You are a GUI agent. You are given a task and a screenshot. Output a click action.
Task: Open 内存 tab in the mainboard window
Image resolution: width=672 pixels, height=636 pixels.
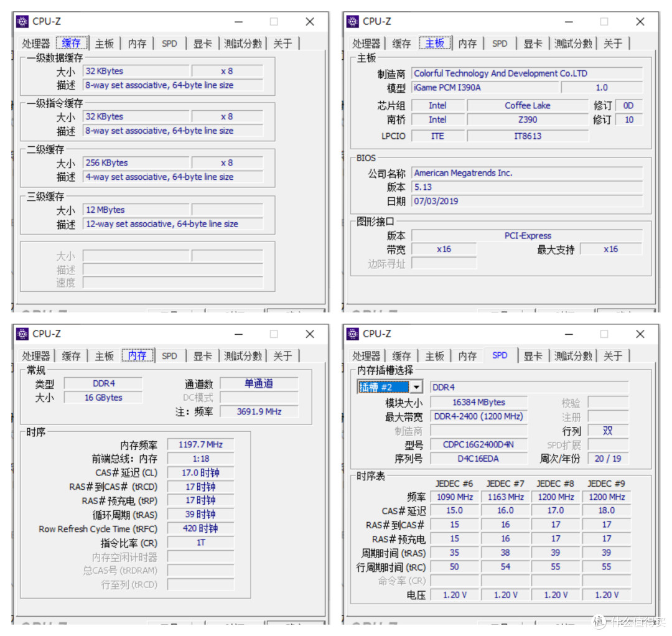467,44
